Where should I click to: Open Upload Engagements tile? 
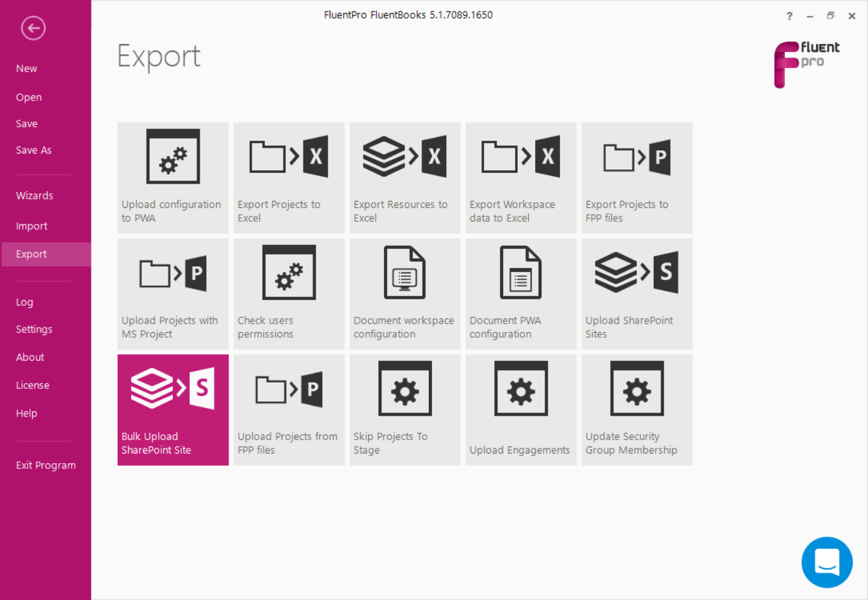pos(521,410)
